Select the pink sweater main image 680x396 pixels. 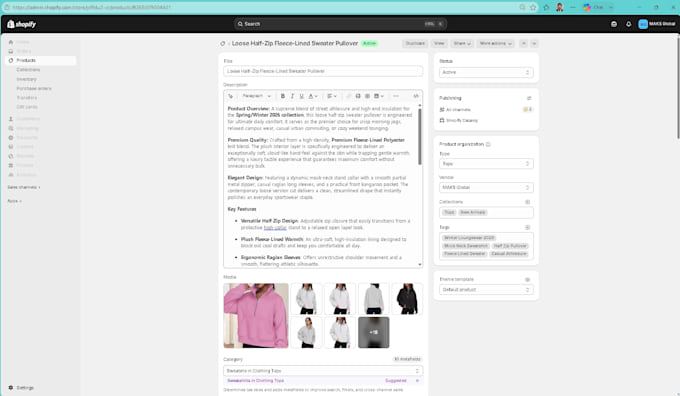(256, 316)
